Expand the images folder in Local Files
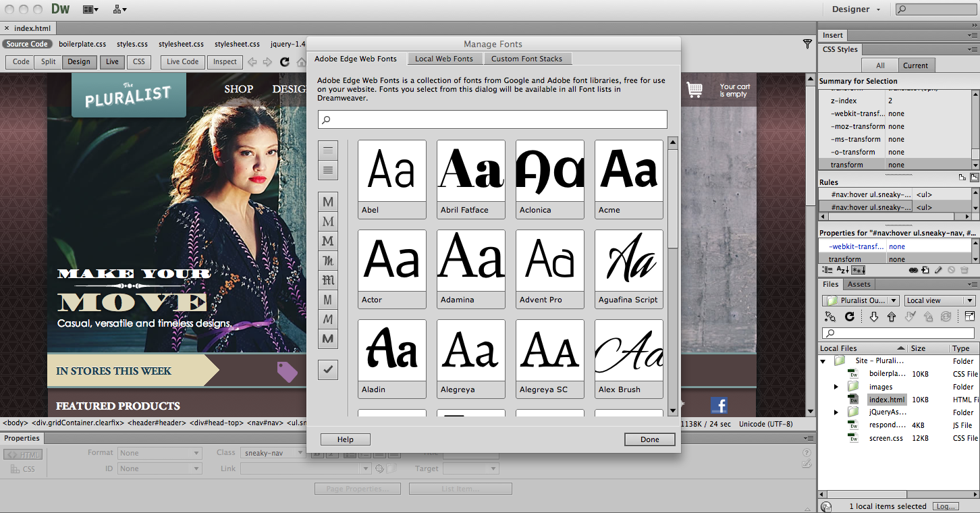 [836, 385]
